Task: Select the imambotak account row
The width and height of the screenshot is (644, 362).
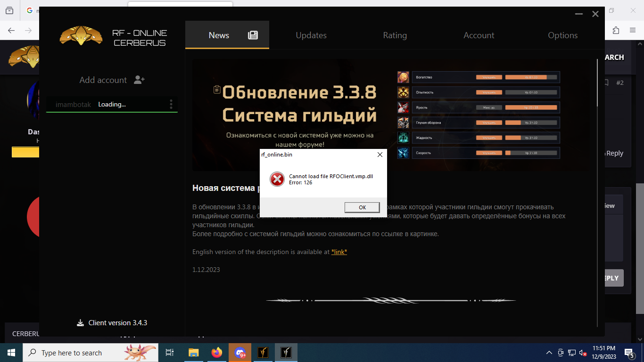Action: pyautogui.click(x=112, y=104)
